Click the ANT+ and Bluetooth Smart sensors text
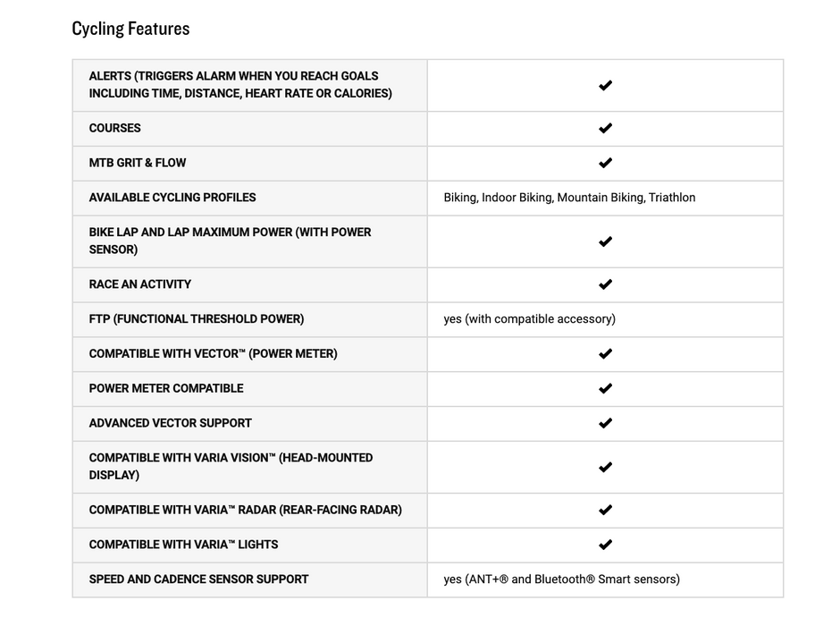840x626 pixels. click(561, 579)
